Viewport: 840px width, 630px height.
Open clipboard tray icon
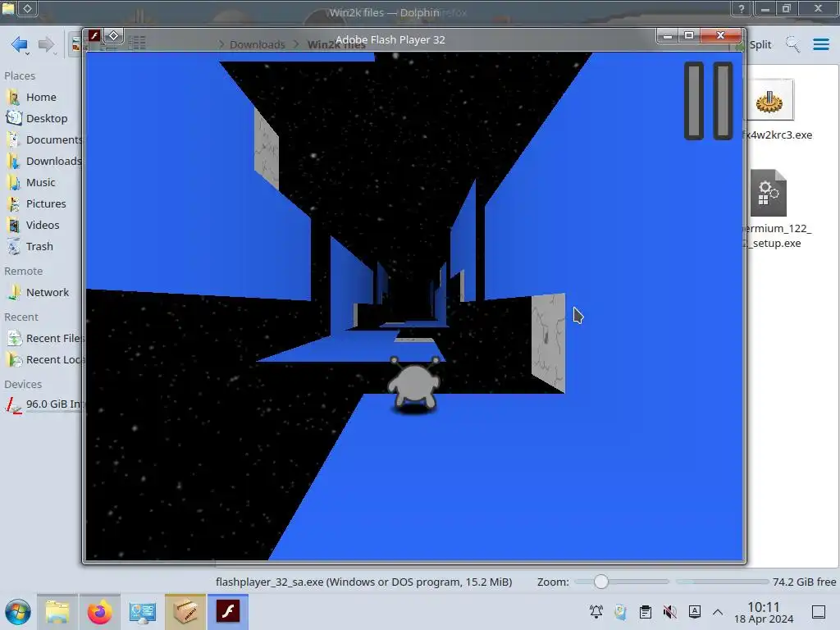click(646, 611)
